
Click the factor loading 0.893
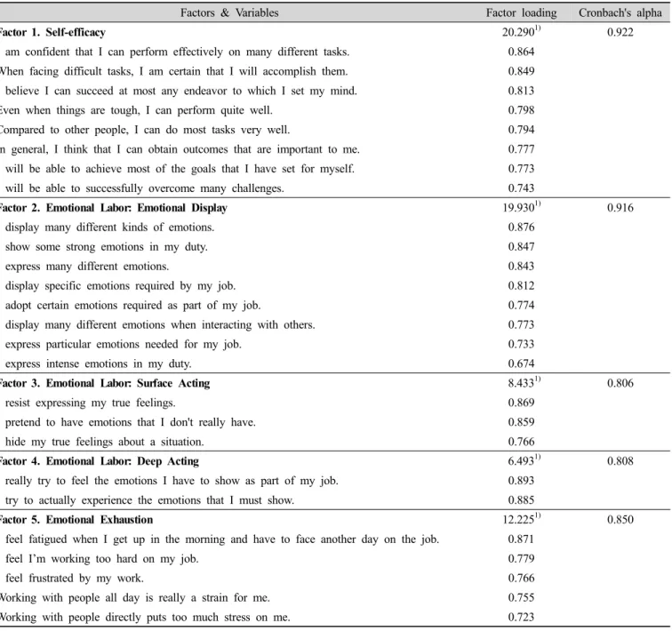click(521, 481)
